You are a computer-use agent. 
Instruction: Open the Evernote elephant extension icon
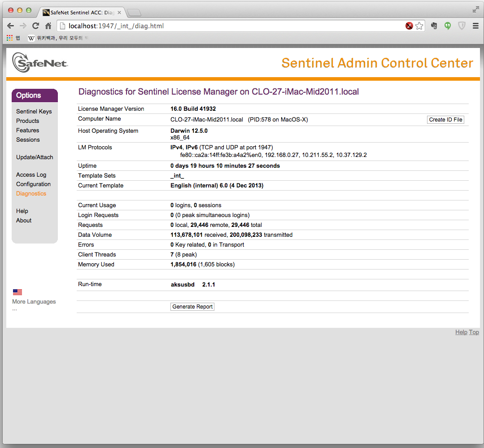[x=434, y=26]
